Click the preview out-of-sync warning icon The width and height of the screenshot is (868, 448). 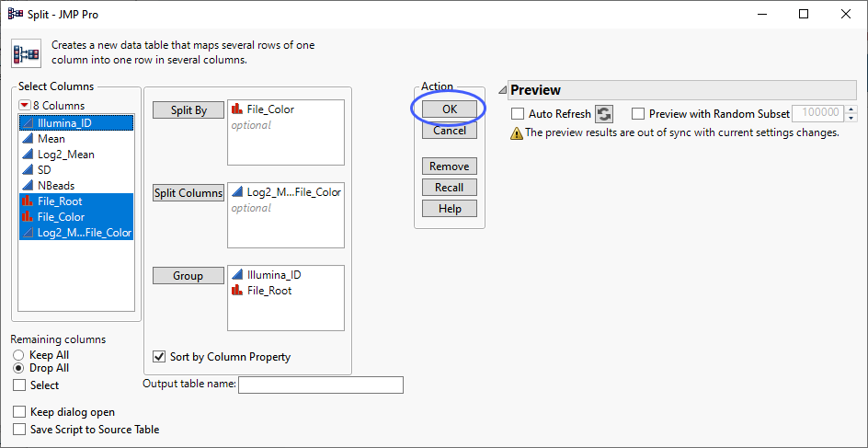click(x=516, y=132)
